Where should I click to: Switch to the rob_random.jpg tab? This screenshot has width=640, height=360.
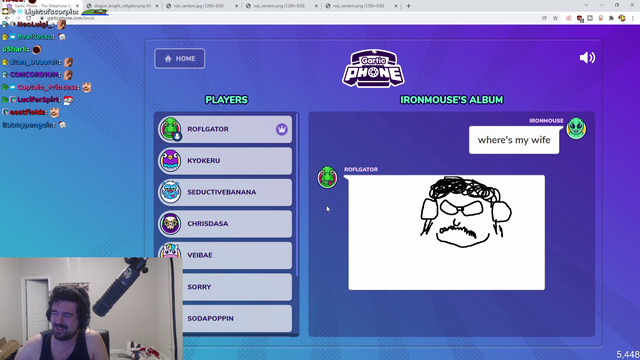(x=201, y=6)
